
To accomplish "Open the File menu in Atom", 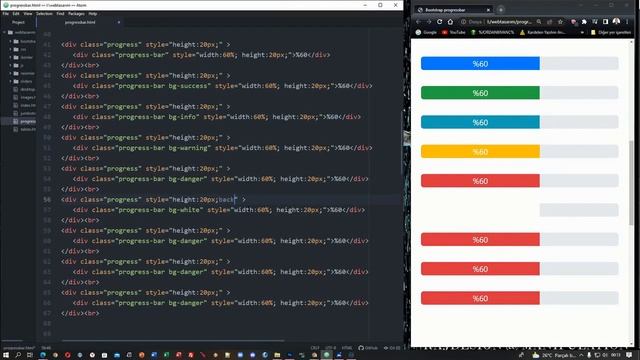I will pos(6,13).
